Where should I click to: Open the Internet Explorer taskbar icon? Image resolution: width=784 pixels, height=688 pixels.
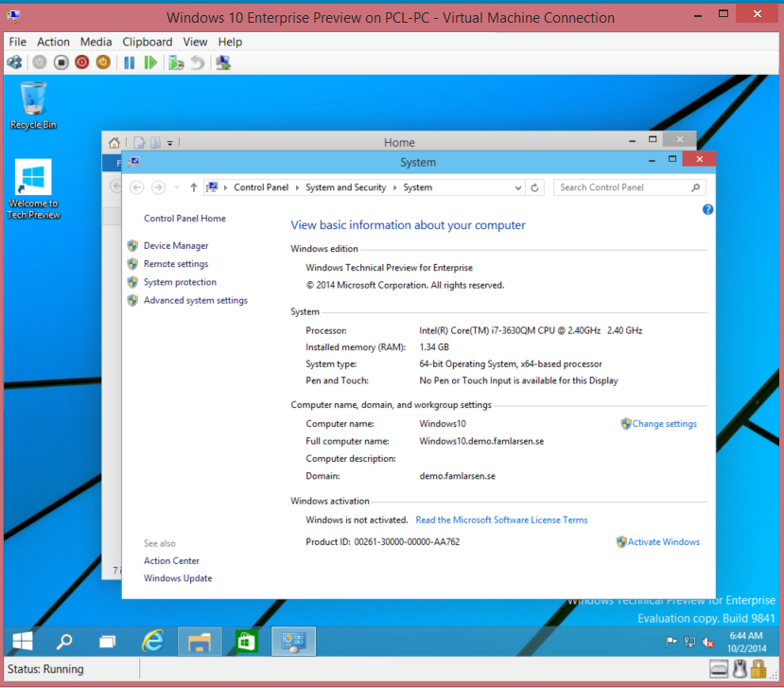coord(152,642)
